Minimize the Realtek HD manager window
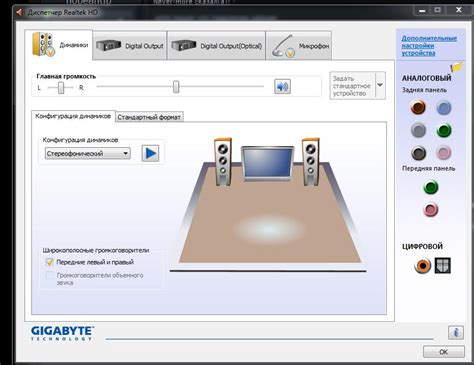 [x=422, y=11]
